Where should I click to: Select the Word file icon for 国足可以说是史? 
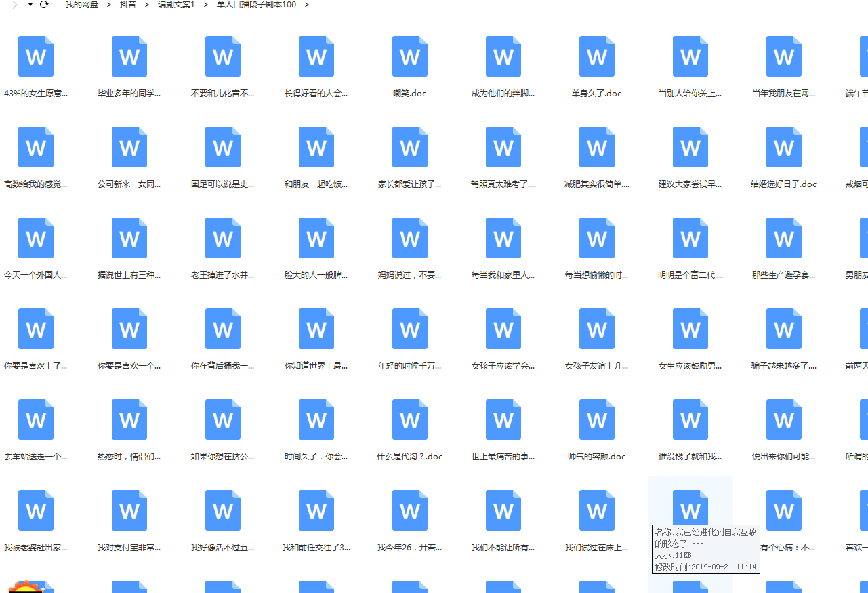223,147
